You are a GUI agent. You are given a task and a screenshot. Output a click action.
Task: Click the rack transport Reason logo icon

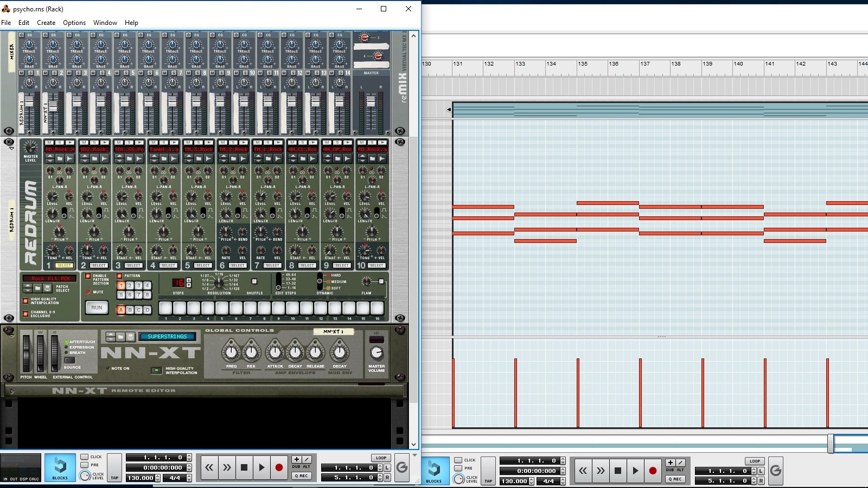[402, 467]
